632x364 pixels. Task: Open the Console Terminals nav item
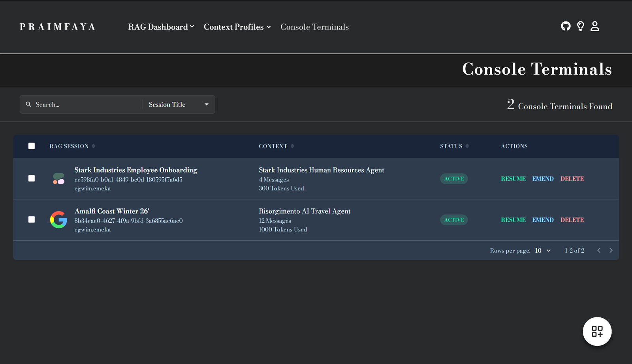tap(315, 27)
